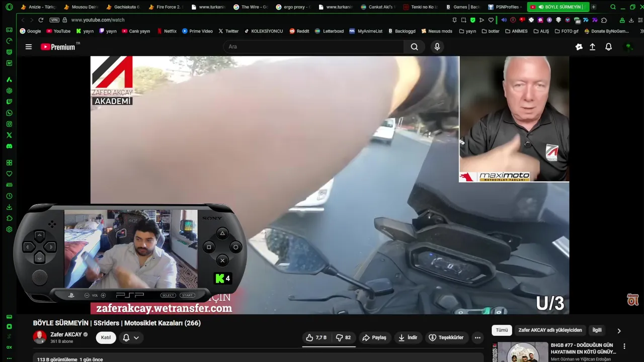Search tabs with the magnifier in tab bar
This screenshot has width=644, height=362.
click(613, 7)
